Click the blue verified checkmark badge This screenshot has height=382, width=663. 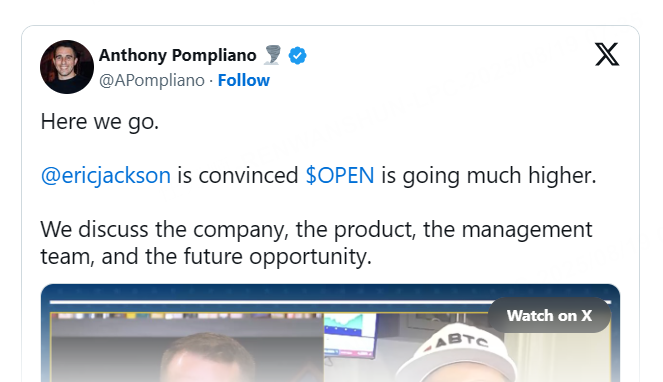tap(298, 55)
